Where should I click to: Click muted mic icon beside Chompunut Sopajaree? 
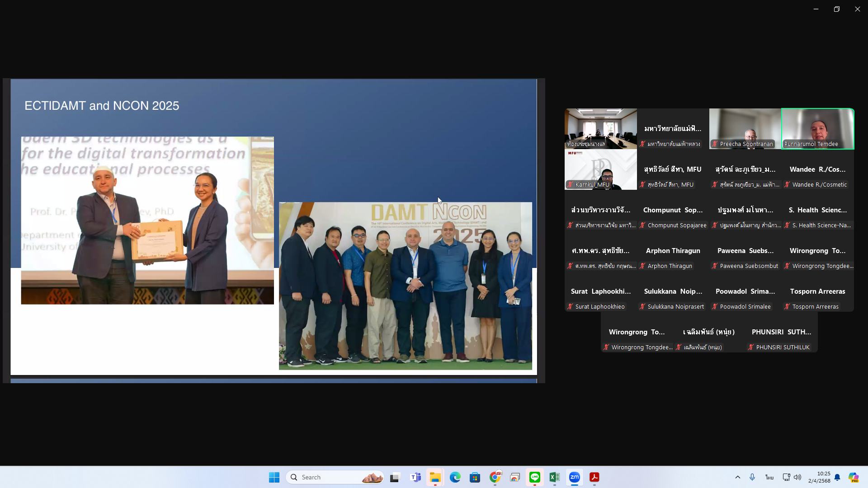tap(642, 225)
